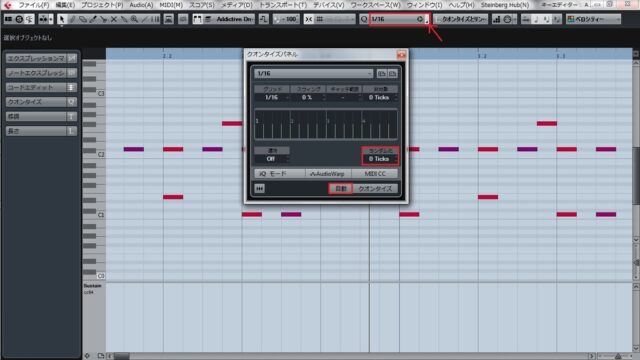640x360 pixels.
Task: Save preset icon in Quantize panel
Action: pyautogui.click(x=381, y=73)
